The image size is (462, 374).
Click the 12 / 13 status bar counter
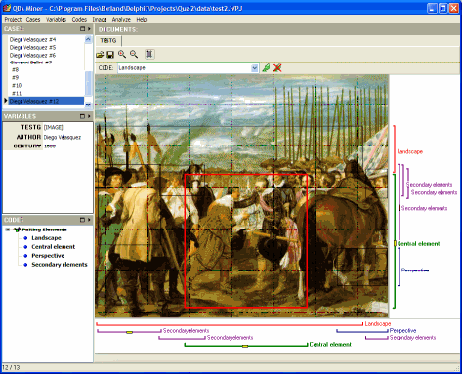[11, 367]
